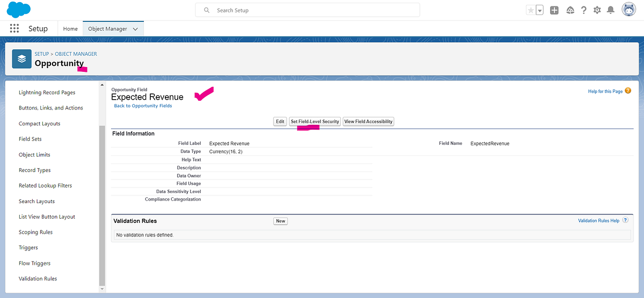
Task: Click the ExpectedRevenue field name value
Action: (490, 144)
